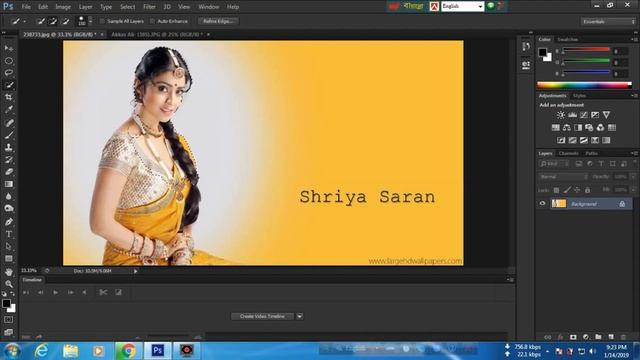Select the Gradient tool
The image size is (640, 360).
(x=9, y=184)
